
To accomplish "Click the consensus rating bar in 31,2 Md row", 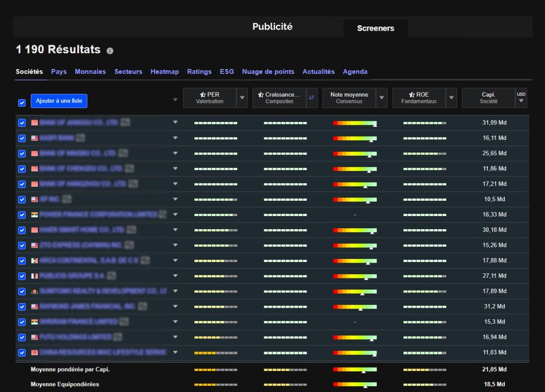I will (355, 307).
